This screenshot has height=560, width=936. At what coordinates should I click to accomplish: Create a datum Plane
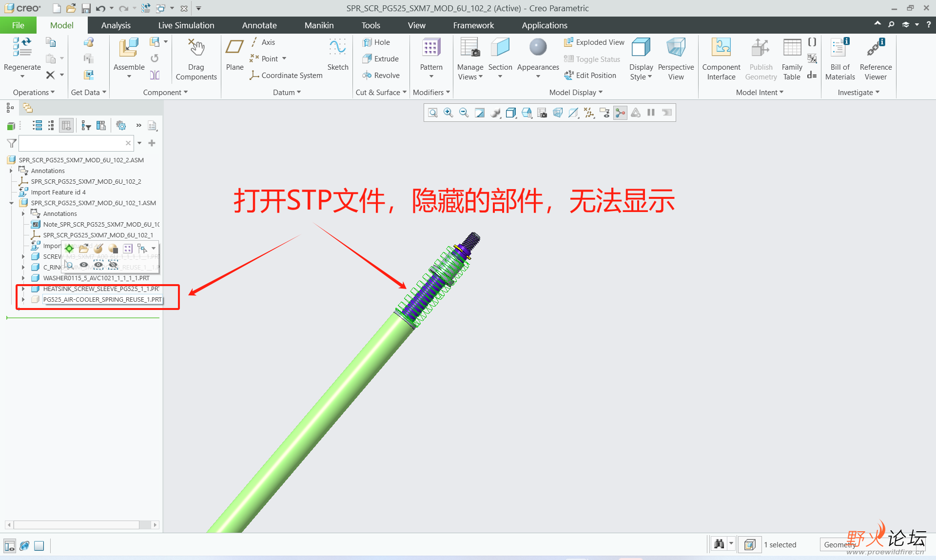pos(234,54)
